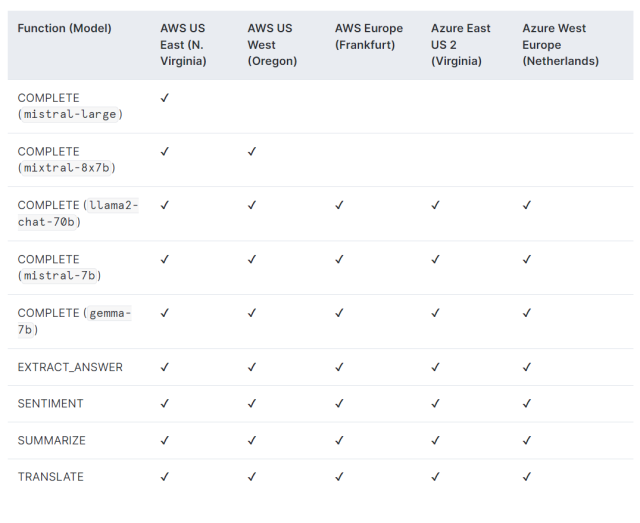Click EXTRACT_ANSWER checkmark under AWS US East
The width and height of the screenshot is (640, 523).
tap(164, 367)
